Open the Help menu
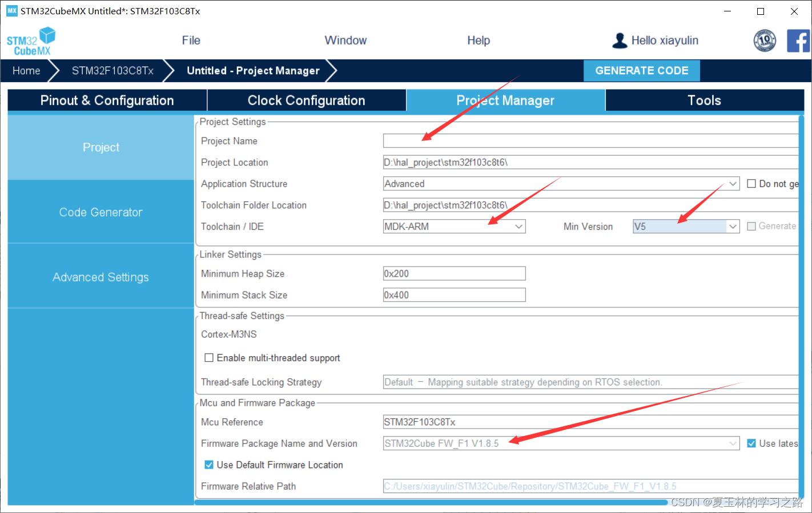 (x=479, y=41)
